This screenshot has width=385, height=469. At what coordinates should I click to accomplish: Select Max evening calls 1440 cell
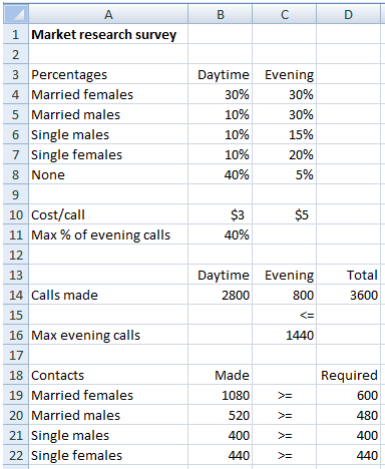[284, 335]
